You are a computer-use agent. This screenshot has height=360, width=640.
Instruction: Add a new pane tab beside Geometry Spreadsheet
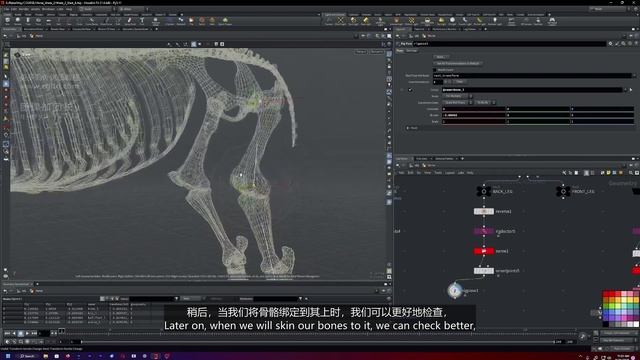[37, 284]
